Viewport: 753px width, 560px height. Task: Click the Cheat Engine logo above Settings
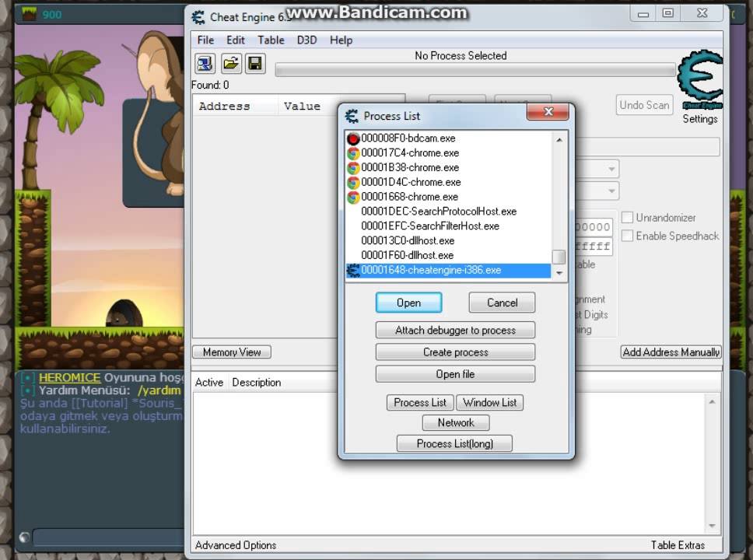point(700,79)
